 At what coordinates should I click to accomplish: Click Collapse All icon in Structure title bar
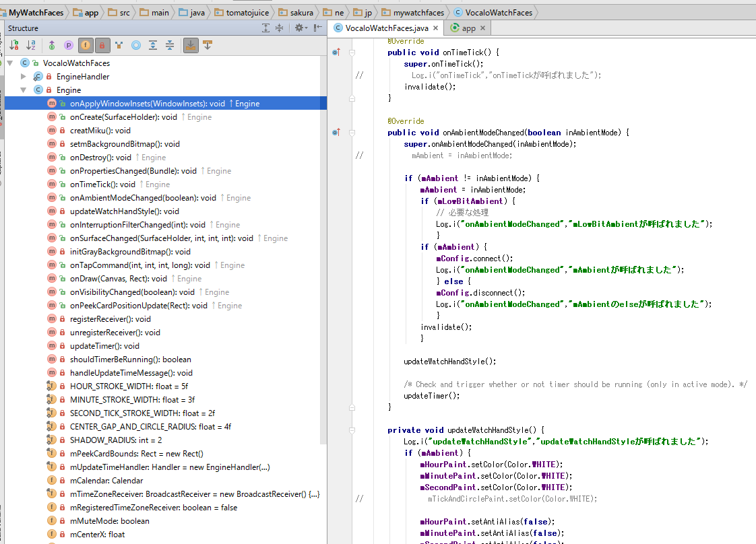click(280, 28)
